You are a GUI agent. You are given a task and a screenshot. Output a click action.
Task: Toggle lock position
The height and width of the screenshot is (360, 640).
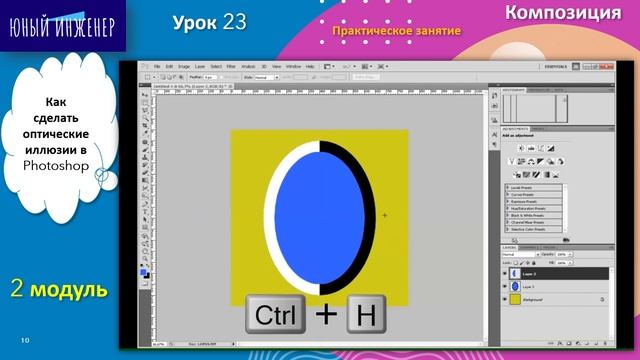point(527,263)
